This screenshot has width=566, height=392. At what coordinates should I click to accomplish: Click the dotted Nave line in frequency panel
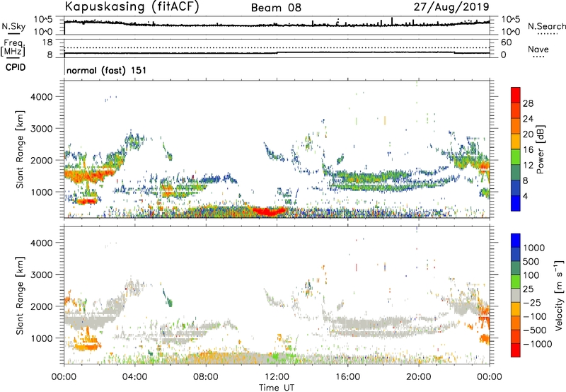tap(277, 47)
